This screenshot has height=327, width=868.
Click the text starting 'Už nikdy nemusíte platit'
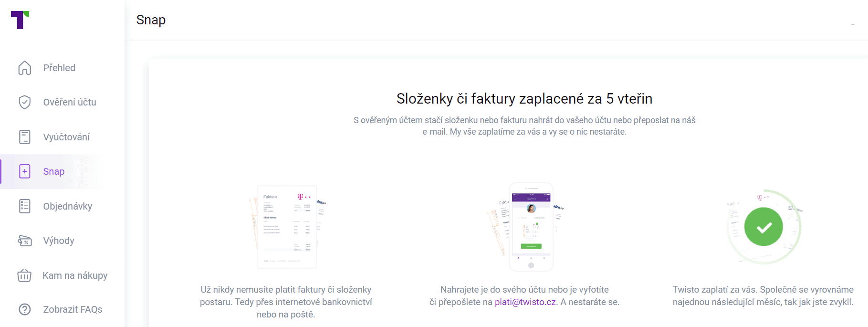point(286,302)
